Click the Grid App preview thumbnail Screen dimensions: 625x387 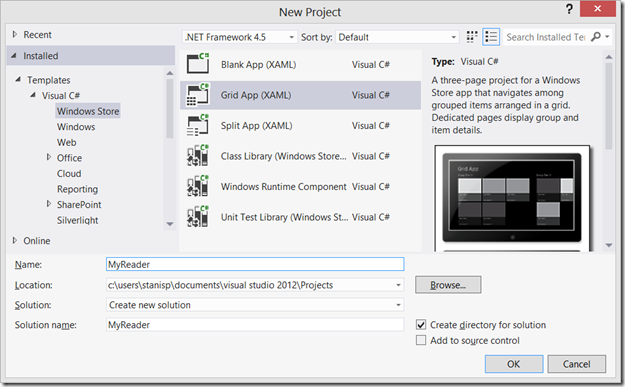point(512,198)
